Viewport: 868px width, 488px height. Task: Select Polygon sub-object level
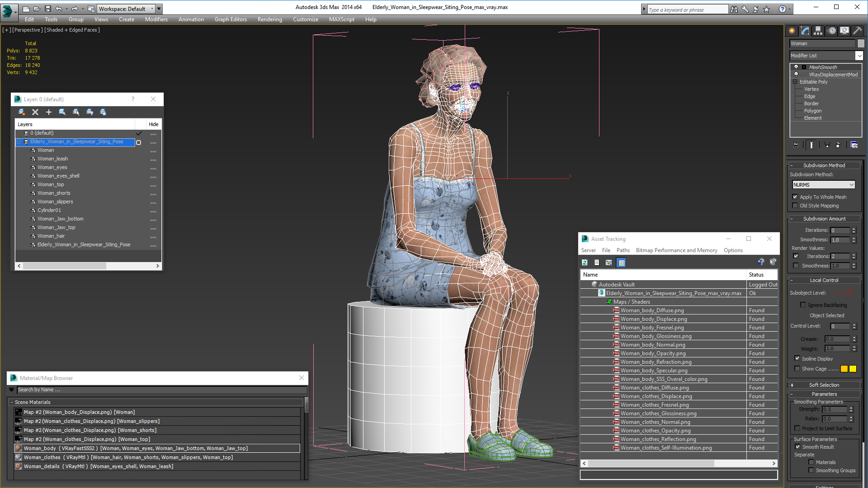click(813, 111)
